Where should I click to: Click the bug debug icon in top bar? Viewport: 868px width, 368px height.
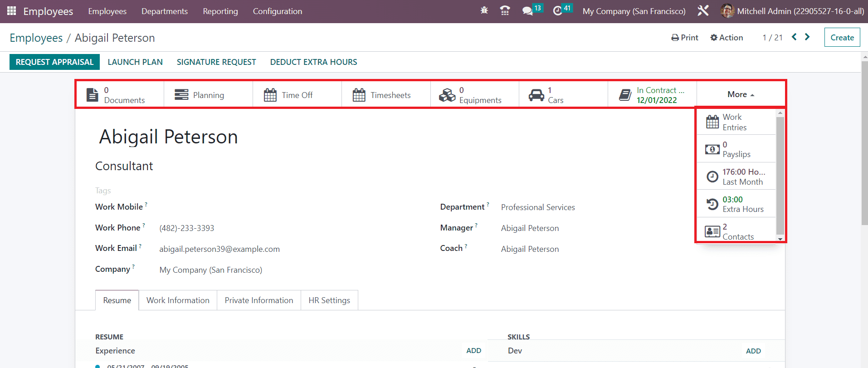click(484, 10)
